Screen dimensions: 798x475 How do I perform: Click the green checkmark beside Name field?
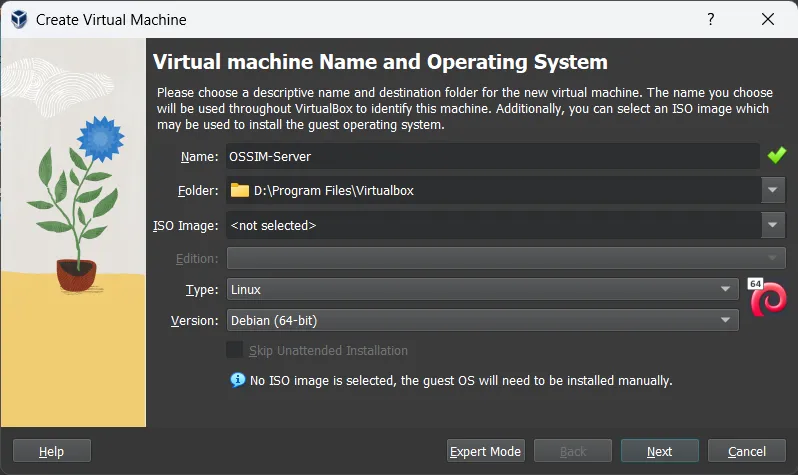(776, 156)
